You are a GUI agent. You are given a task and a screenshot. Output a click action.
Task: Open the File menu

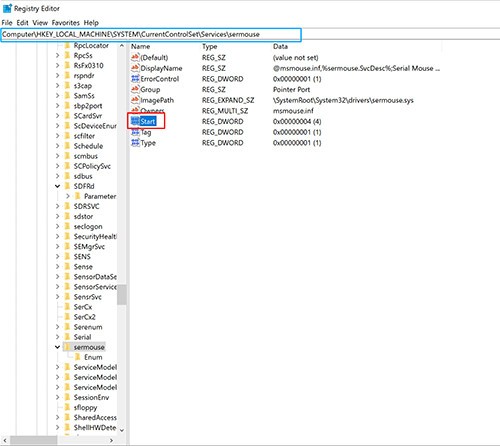(7, 23)
